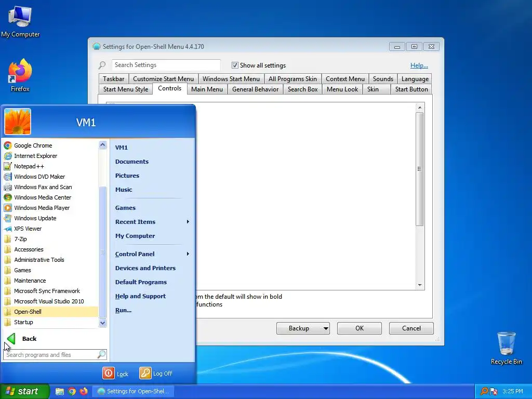Click the Lock button icon
The image size is (532, 399).
pyautogui.click(x=109, y=373)
